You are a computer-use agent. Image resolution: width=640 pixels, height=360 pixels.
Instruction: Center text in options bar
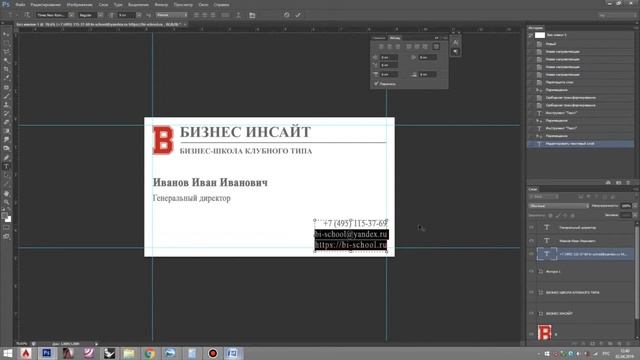tap(204, 15)
